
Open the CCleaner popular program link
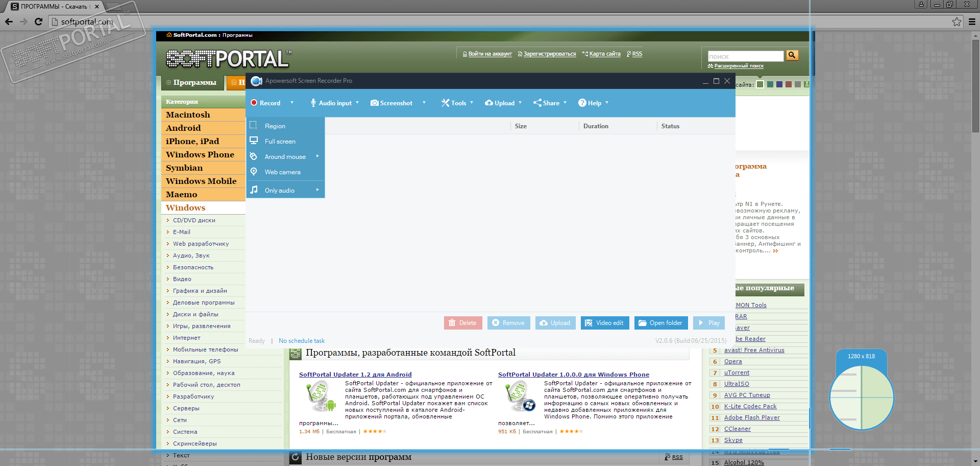tap(737, 429)
